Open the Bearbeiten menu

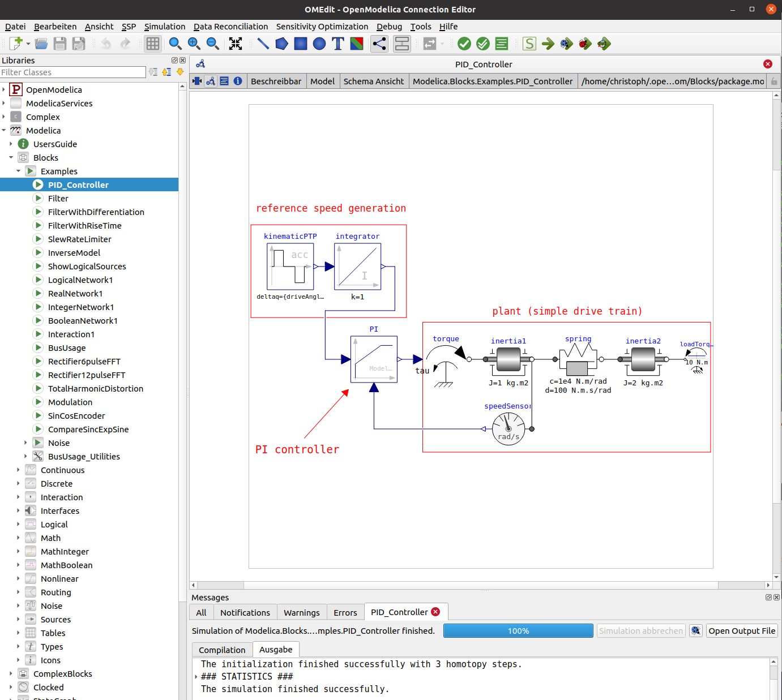(x=55, y=27)
